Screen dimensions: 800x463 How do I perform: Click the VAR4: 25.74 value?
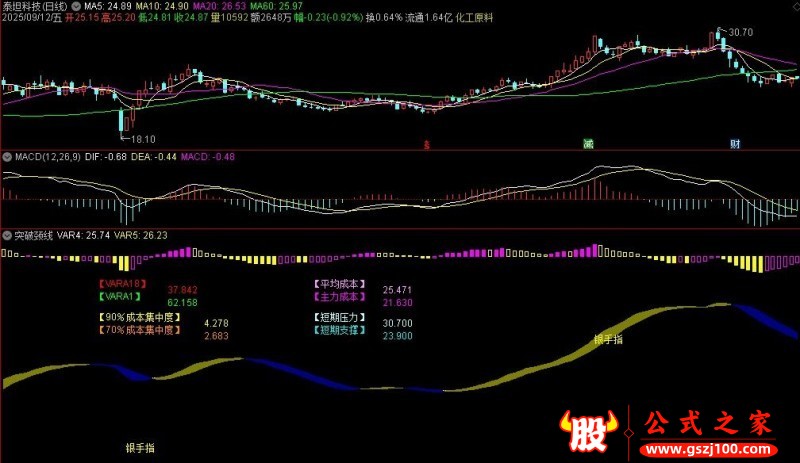83,235
